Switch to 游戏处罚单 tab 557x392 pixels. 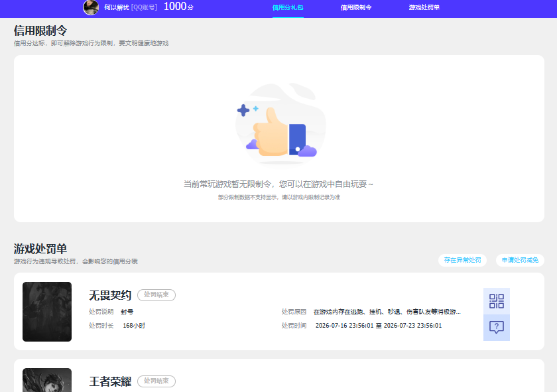pyautogui.click(x=424, y=7)
